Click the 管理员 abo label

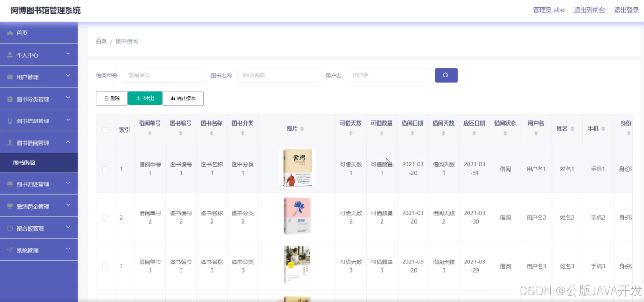pyautogui.click(x=549, y=10)
